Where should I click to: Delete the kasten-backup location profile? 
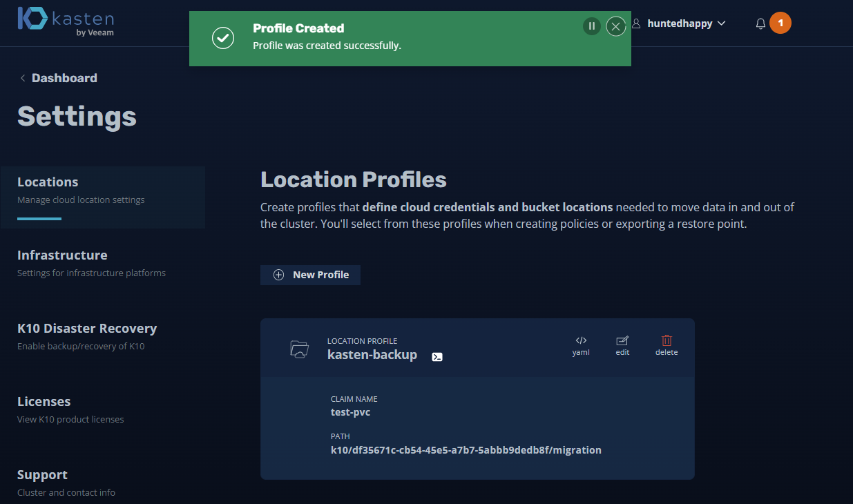coord(667,345)
